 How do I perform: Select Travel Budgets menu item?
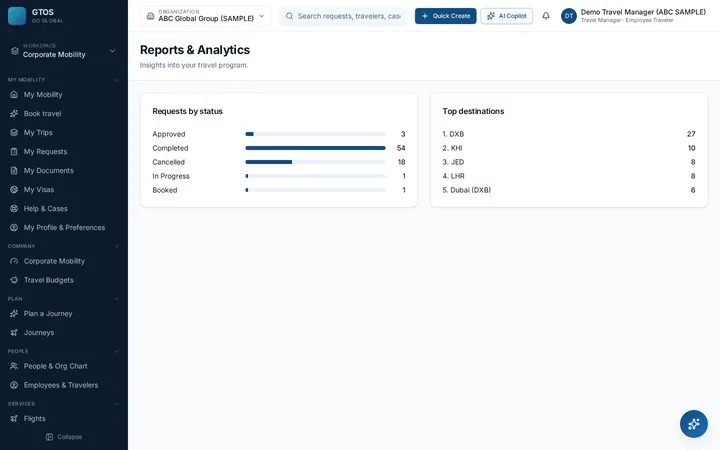(64, 280)
